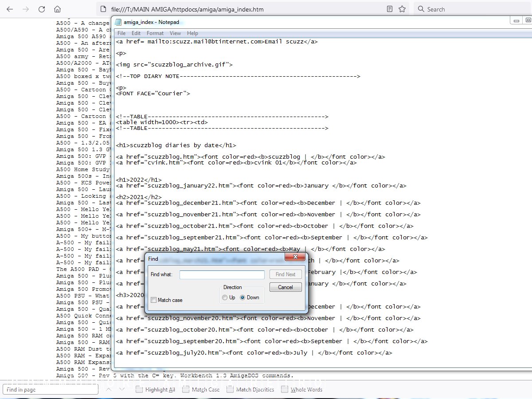Open the Notepad File menu
Viewport: 532px width, 399px height.
121,33
